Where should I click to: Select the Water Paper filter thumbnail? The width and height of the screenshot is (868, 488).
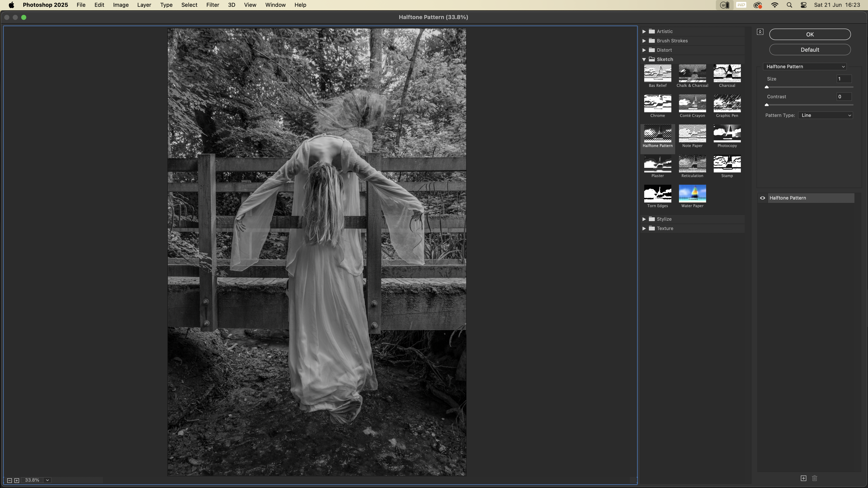pos(692,194)
